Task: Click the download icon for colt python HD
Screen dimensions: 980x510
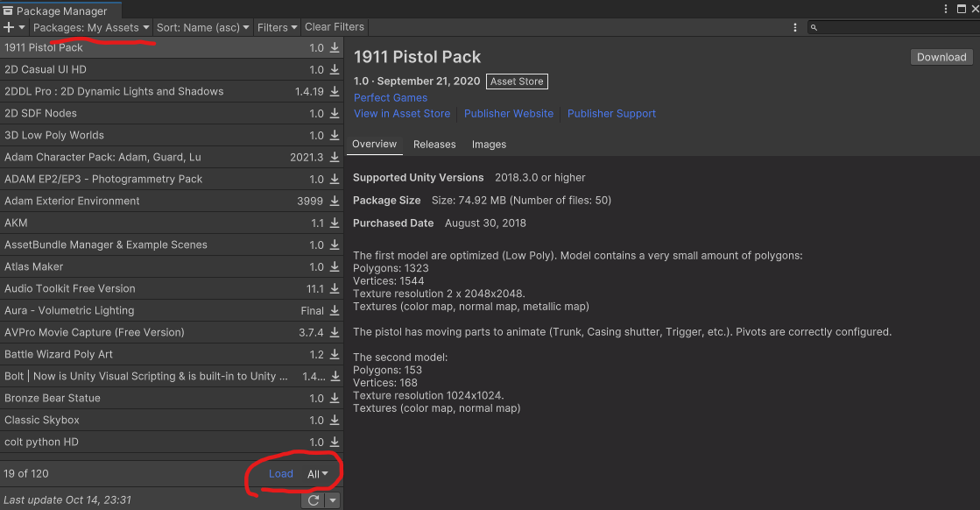Action: [x=335, y=442]
